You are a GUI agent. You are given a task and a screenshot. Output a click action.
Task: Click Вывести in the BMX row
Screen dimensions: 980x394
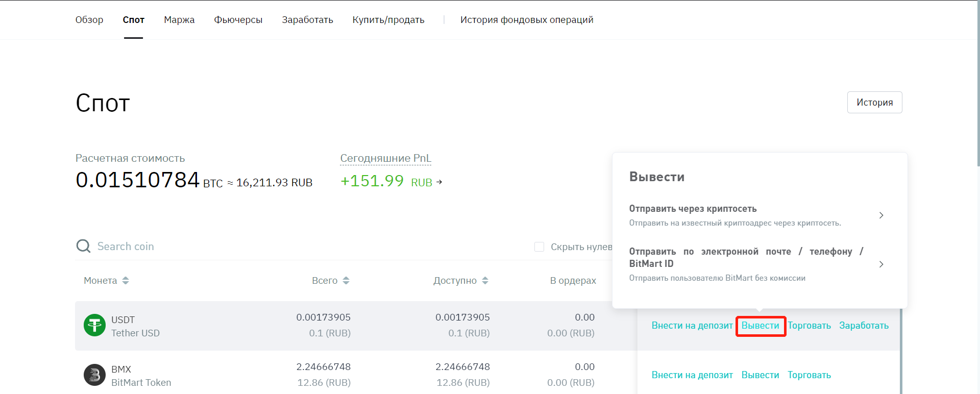[x=761, y=375]
